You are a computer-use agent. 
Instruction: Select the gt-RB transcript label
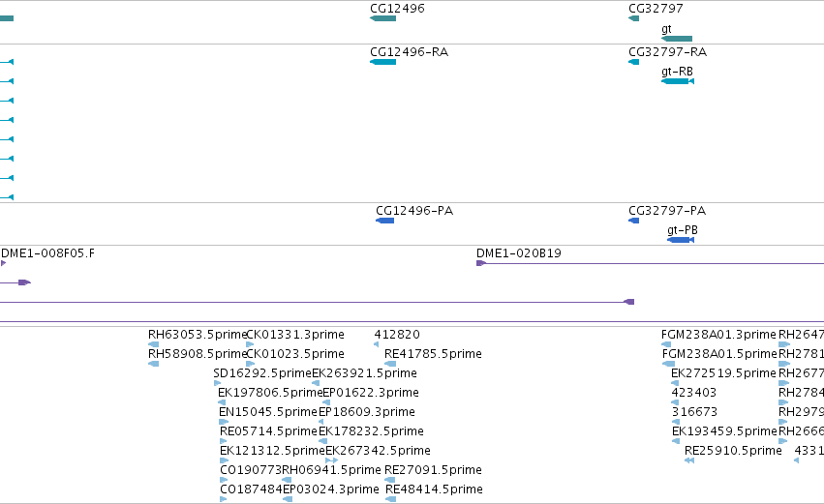(x=677, y=72)
